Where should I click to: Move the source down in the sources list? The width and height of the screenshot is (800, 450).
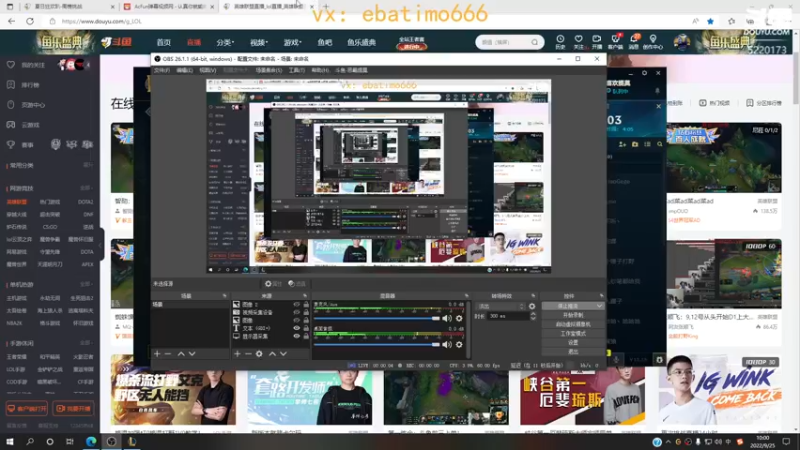click(x=283, y=354)
